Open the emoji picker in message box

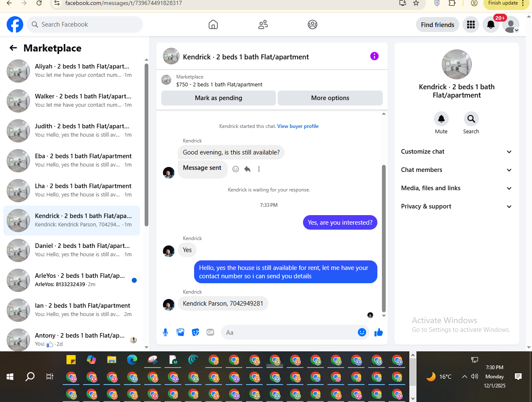tap(362, 332)
